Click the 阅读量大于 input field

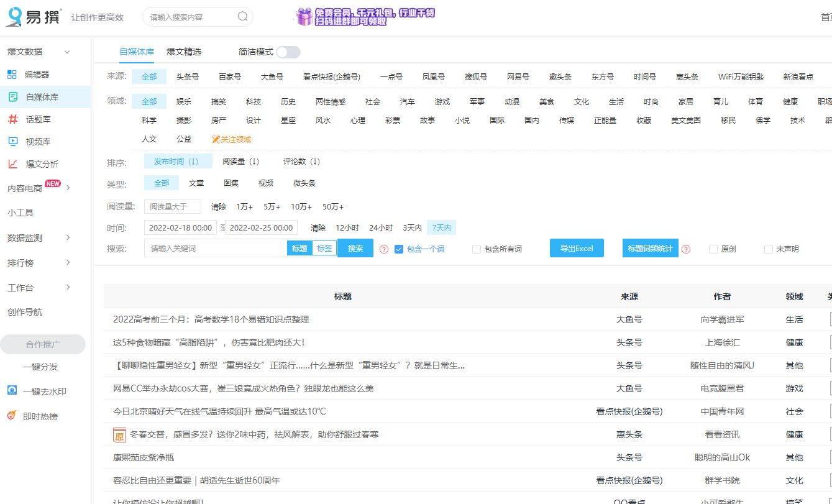click(173, 206)
